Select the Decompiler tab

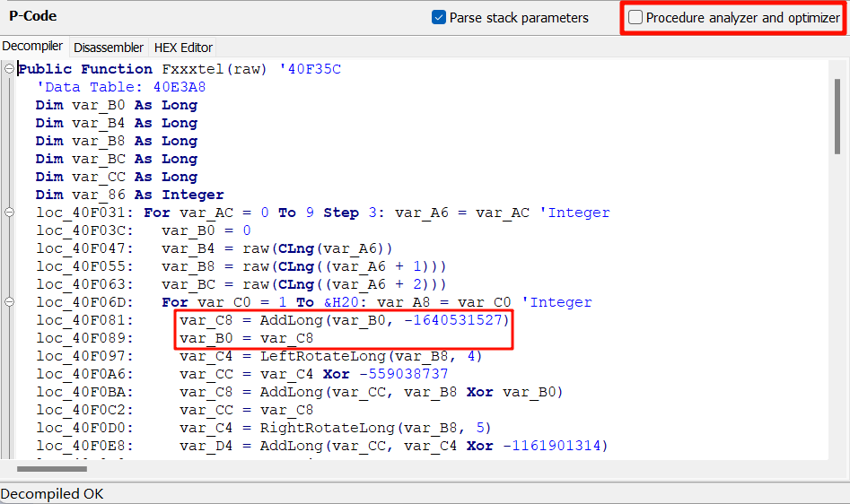(33, 47)
